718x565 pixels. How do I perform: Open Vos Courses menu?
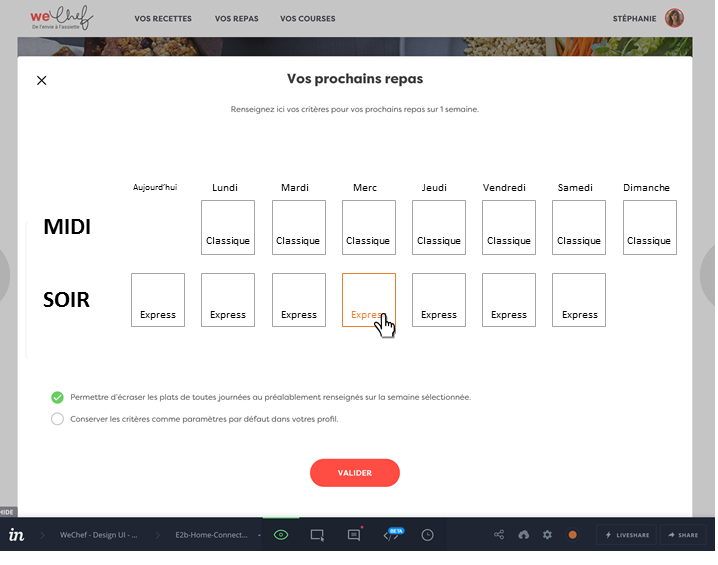(x=308, y=19)
